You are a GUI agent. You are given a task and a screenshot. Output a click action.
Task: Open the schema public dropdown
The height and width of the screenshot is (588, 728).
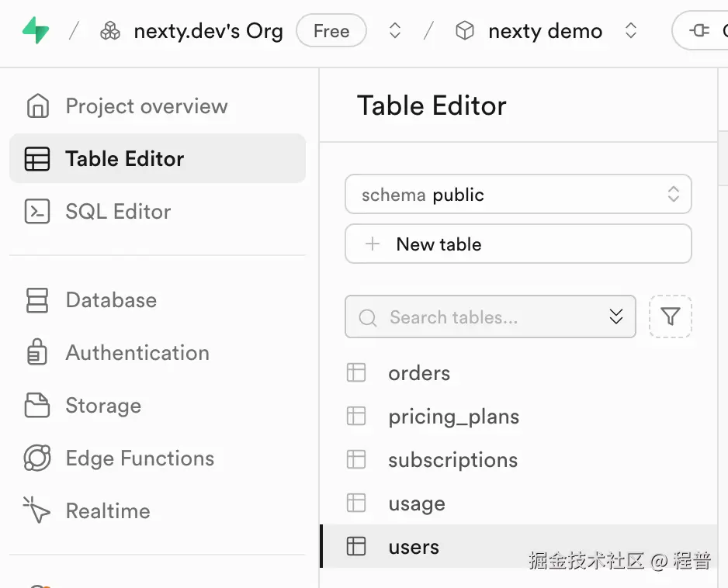518,194
